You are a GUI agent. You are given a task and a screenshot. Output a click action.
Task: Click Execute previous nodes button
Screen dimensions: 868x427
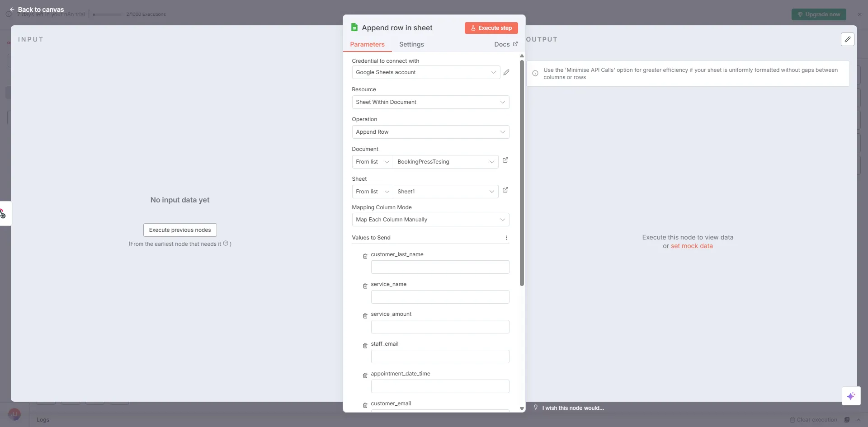pyautogui.click(x=180, y=230)
